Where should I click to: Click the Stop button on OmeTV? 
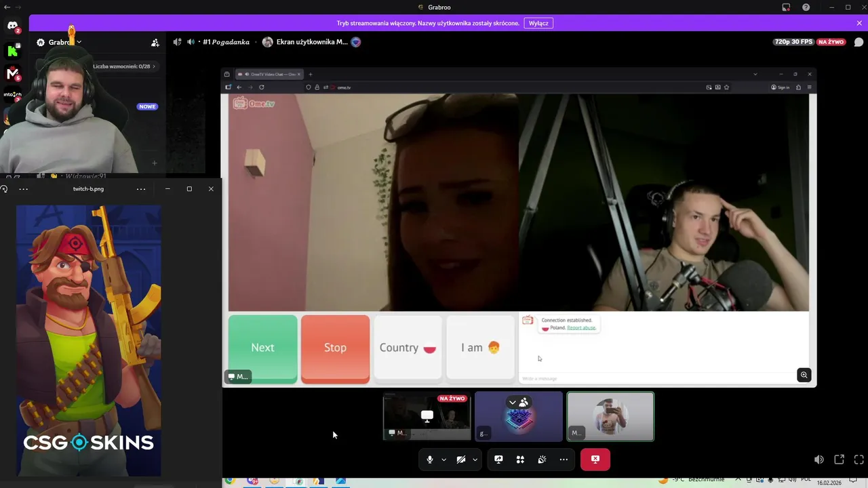(x=335, y=348)
